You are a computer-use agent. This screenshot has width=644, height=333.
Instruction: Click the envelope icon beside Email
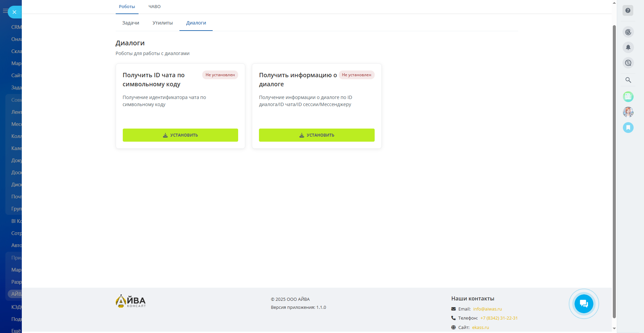453,309
